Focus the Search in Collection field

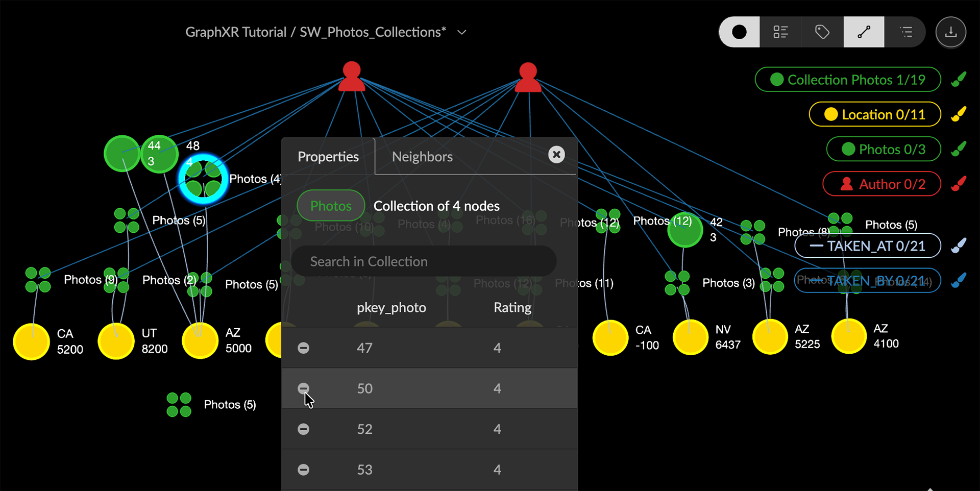(x=424, y=261)
